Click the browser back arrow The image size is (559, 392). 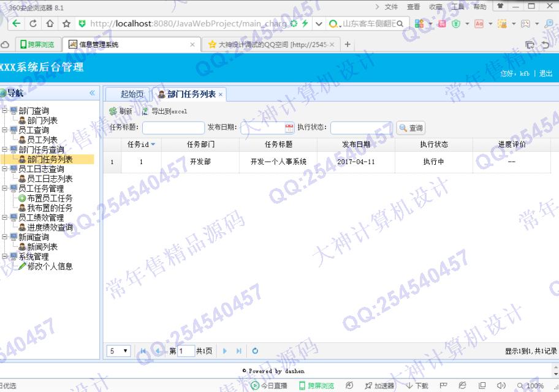[x=16, y=23]
